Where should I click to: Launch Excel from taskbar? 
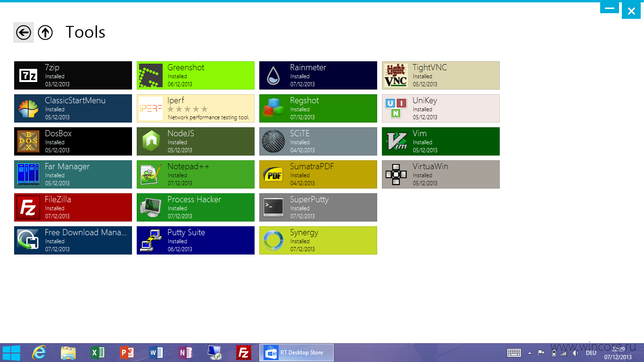click(98, 353)
